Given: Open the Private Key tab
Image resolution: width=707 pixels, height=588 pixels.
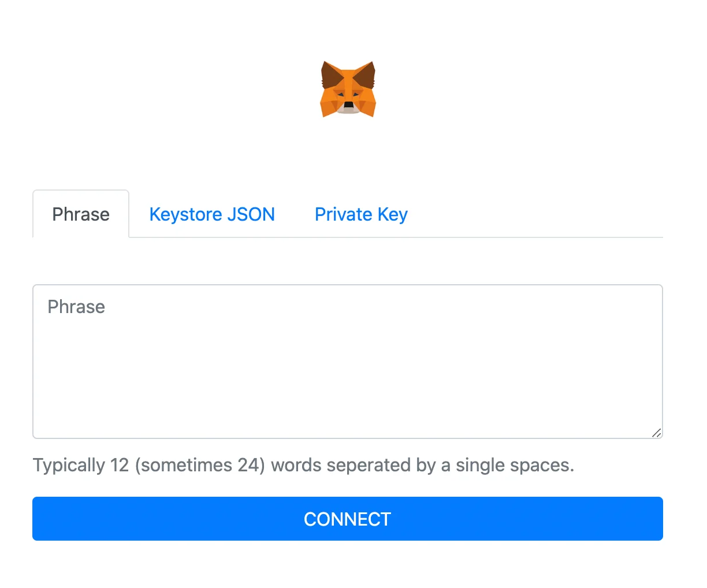Looking at the screenshot, I should (361, 214).
